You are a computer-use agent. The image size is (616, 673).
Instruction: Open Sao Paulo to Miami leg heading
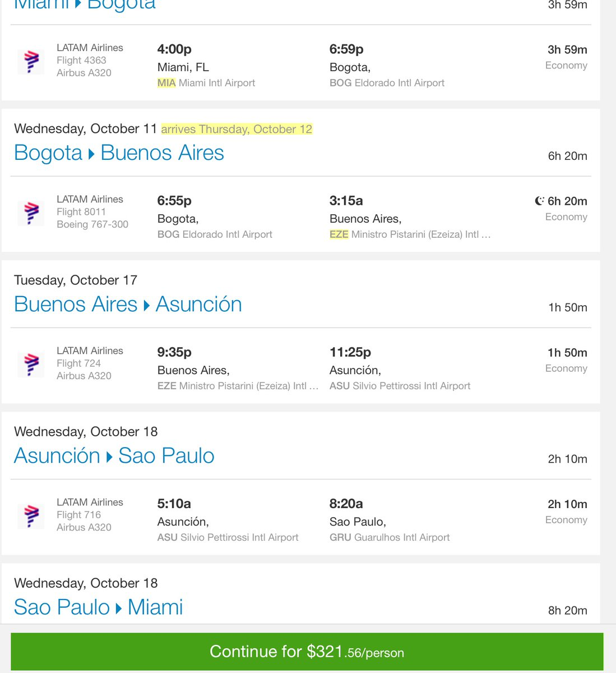pos(99,607)
